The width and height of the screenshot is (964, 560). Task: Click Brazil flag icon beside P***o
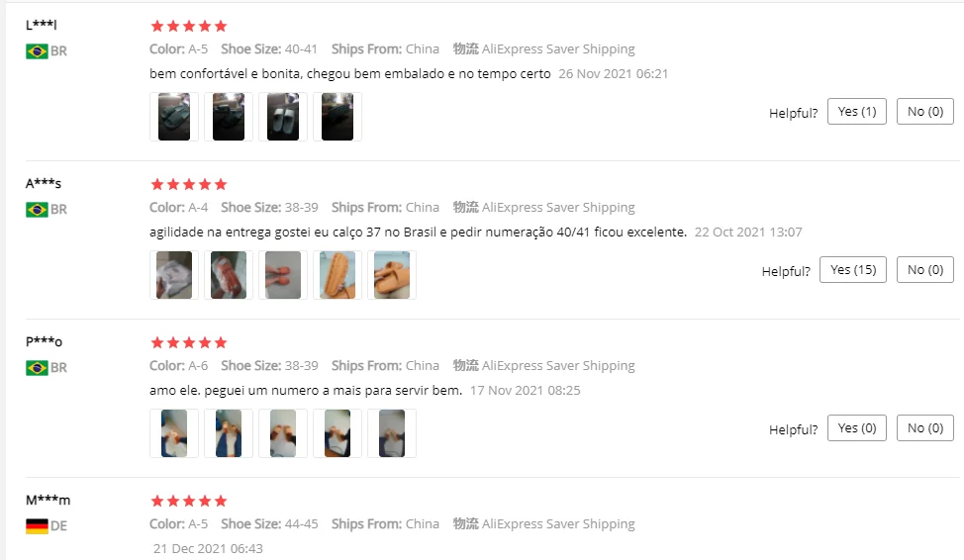pyautogui.click(x=37, y=368)
